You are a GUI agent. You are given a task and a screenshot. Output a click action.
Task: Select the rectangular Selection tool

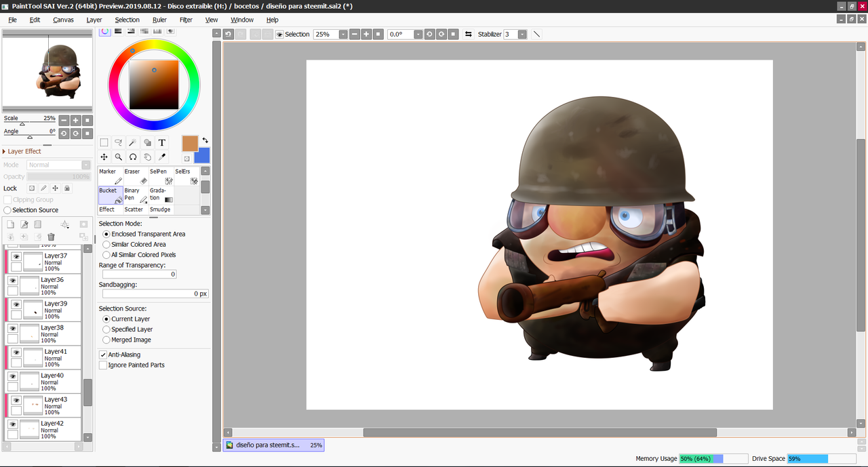104,142
